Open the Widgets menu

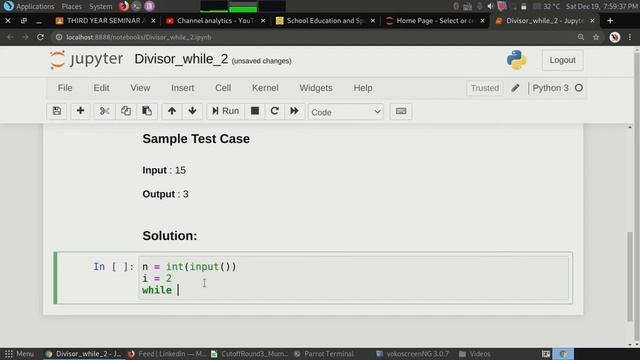click(316, 88)
